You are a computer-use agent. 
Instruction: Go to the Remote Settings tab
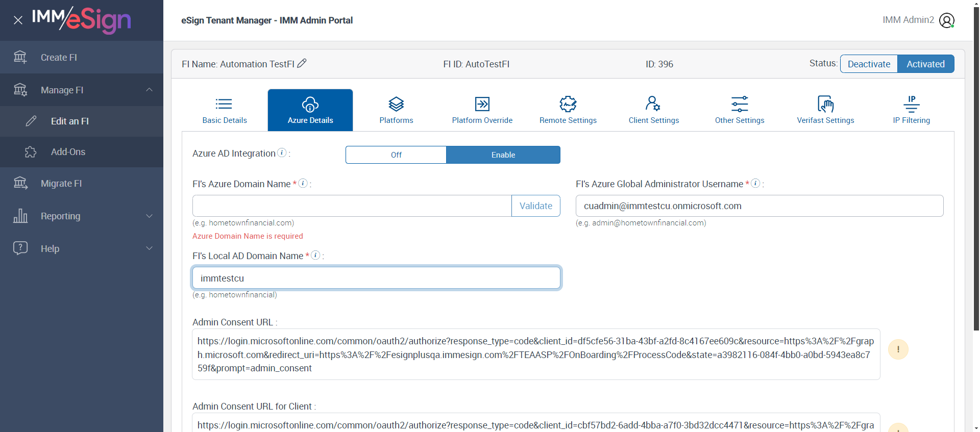(x=568, y=110)
